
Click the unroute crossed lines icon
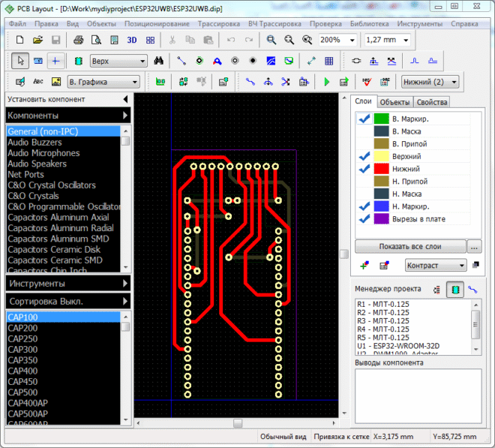click(x=286, y=82)
